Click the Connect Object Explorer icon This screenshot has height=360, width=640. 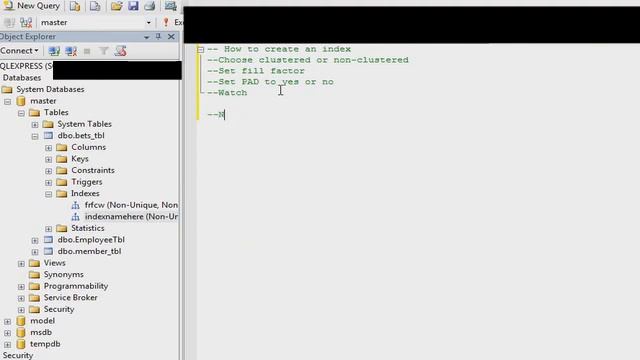coord(54,51)
